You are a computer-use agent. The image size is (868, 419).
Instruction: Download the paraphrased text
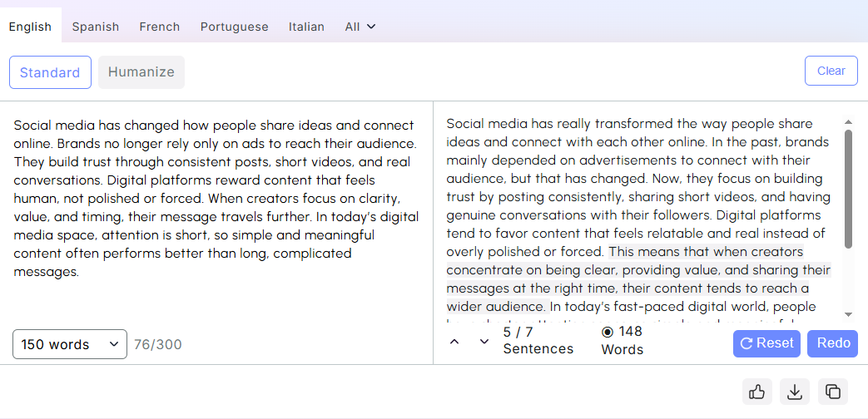click(x=795, y=392)
